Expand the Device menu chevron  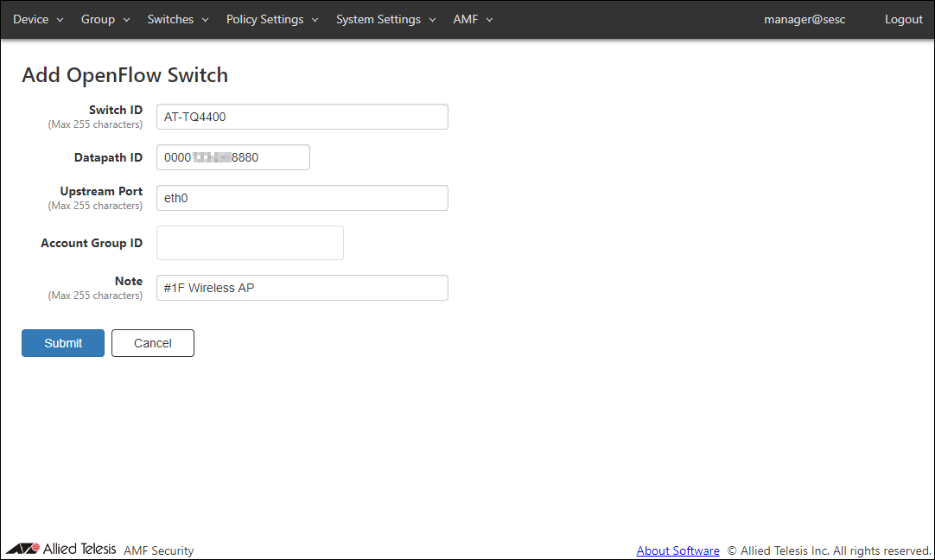coord(60,20)
